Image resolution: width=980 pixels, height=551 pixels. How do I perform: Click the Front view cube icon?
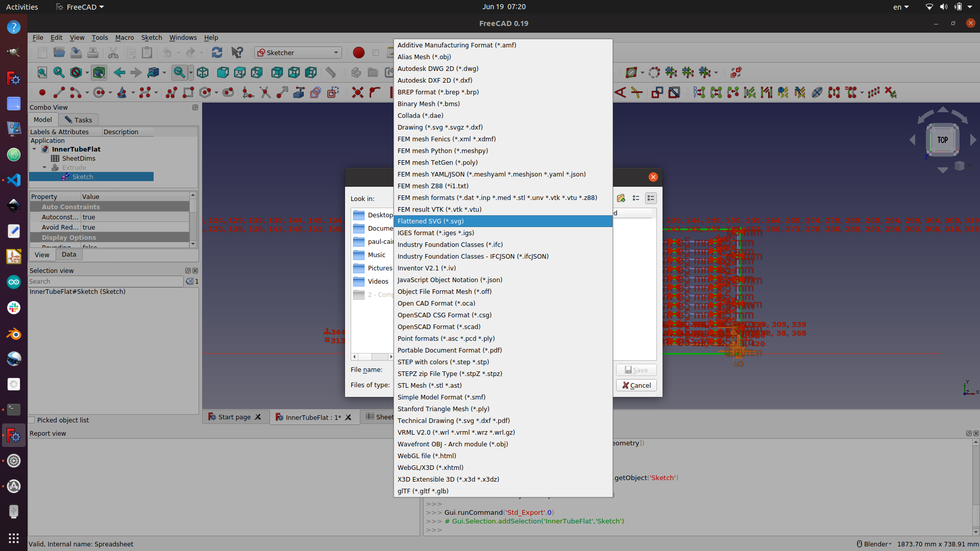pos(223,72)
